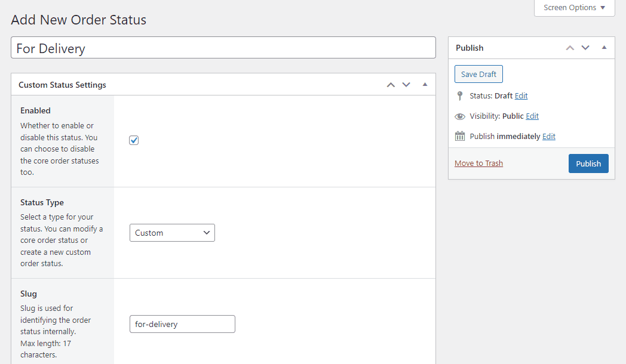Screen dimensions: 626x364
Task: Click the Status pin icon in Publish panel
Action: point(460,95)
